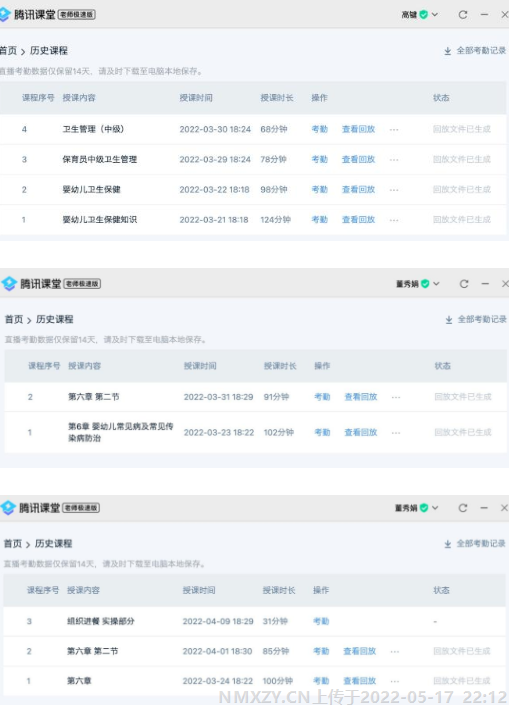509x708 pixels.
Task: Click the refresh icon in the middle window
Action: [x=464, y=284]
